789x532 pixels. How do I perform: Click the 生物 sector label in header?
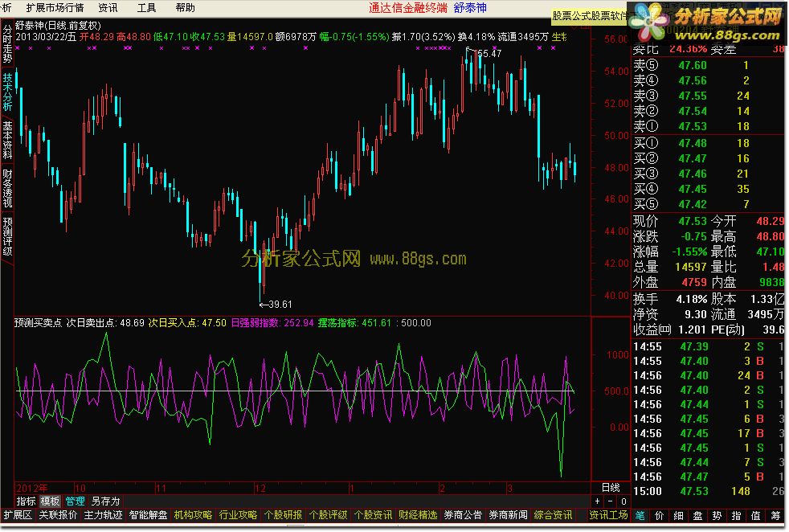point(559,37)
